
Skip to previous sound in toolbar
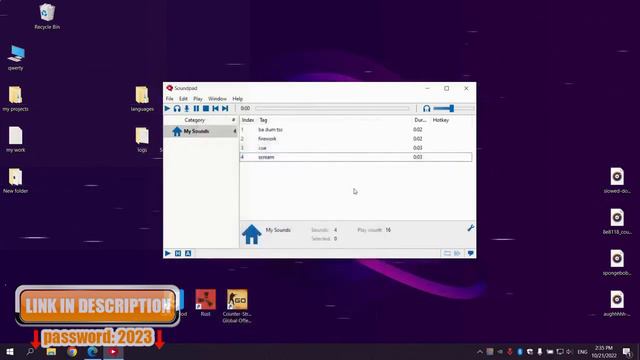pyautogui.click(x=216, y=109)
